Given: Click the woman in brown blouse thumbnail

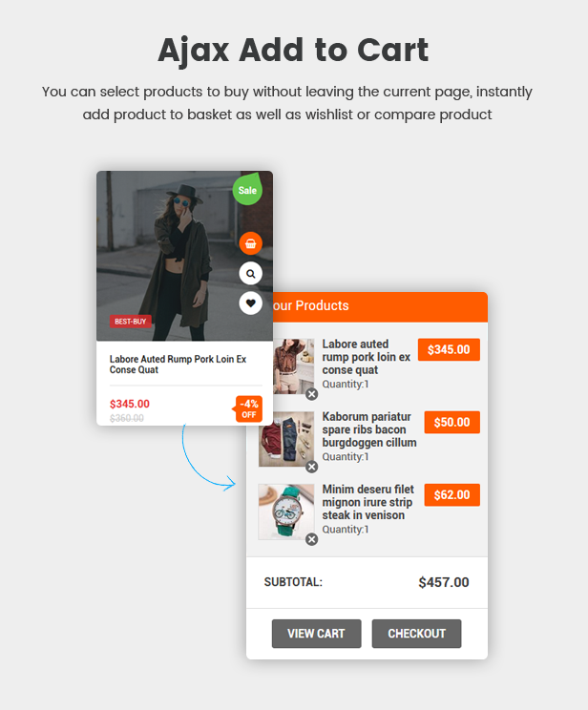Looking at the screenshot, I should pos(294,366).
